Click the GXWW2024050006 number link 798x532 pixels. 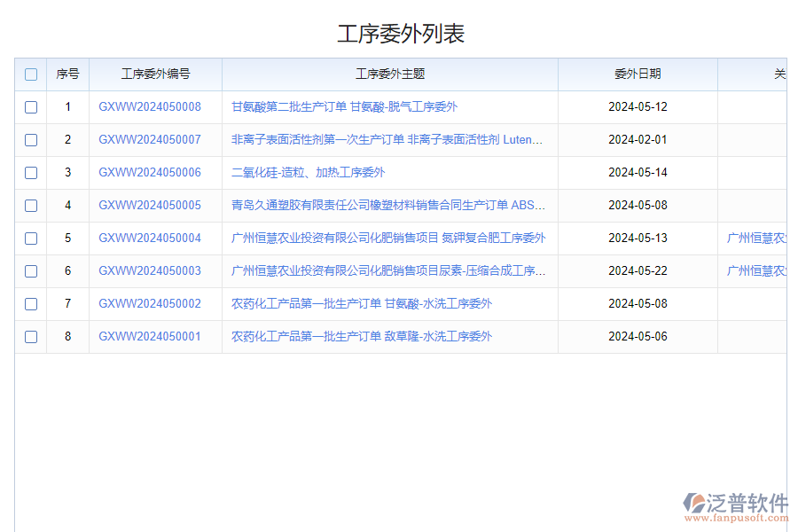point(150,173)
